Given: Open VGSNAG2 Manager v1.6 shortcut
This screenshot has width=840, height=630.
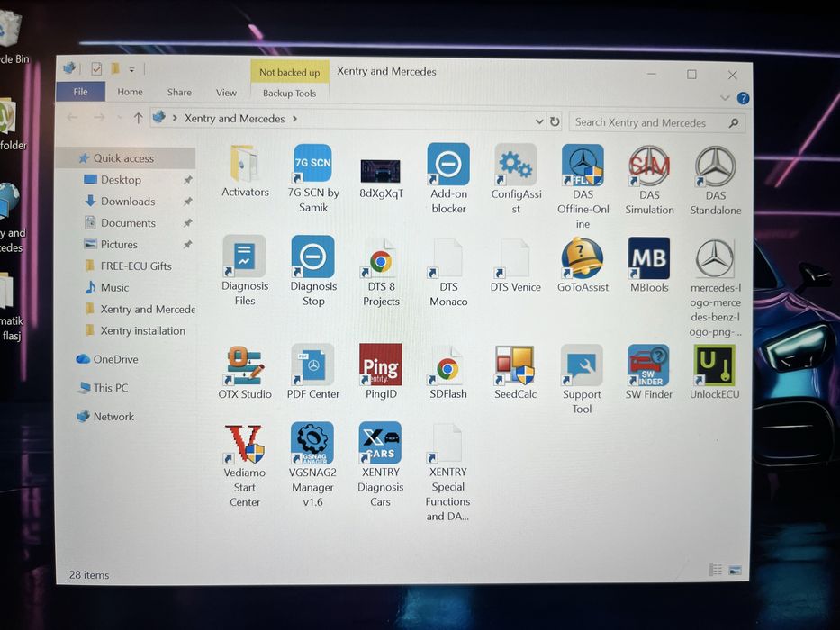Looking at the screenshot, I should pyautogui.click(x=312, y=465).
